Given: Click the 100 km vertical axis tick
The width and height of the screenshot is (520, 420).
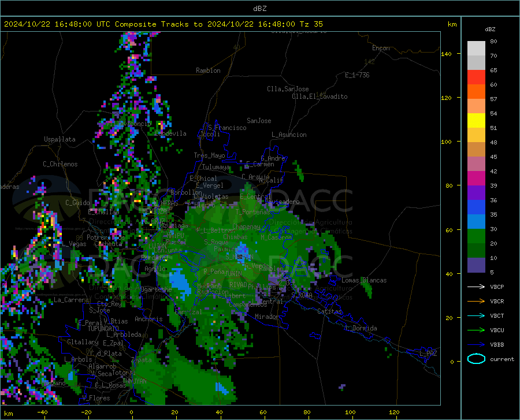Looking at the screenshot, I should click(446, 142).
